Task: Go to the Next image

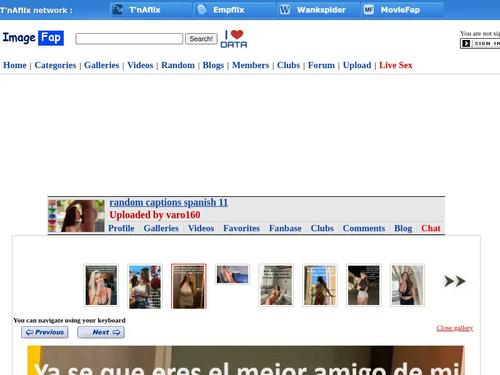Action: (x=101, y=332)
